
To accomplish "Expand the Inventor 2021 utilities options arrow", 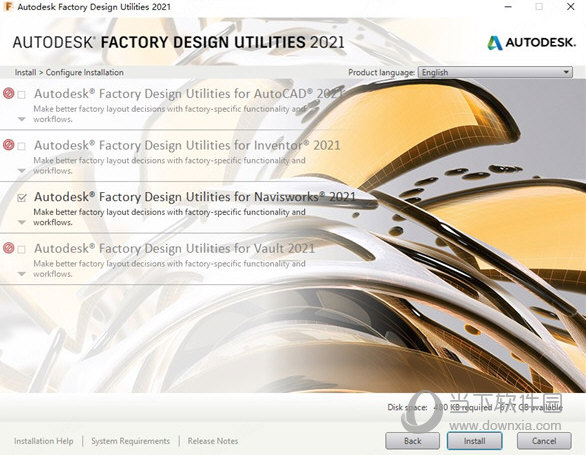I will click(x=22, y=171).
